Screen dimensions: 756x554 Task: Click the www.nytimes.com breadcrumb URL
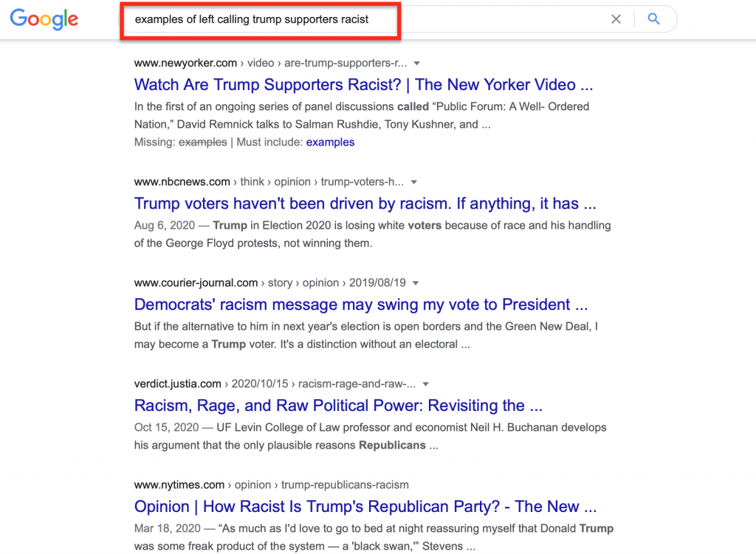(x=179, y=485)
